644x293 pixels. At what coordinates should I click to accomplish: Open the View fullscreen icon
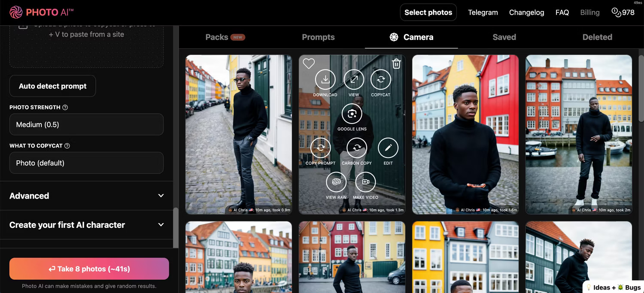354,79
